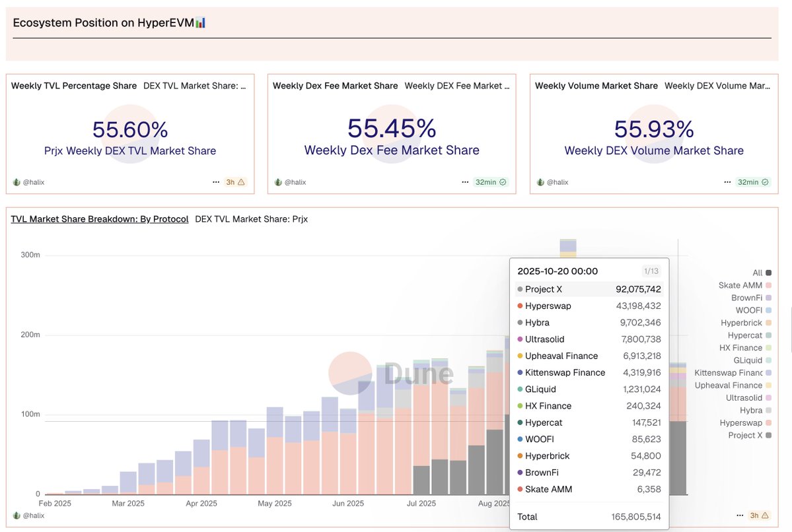Toggle Hybra series in chart legend
The height and width of the screenshot is (532, 792).
tap(756, 411)
